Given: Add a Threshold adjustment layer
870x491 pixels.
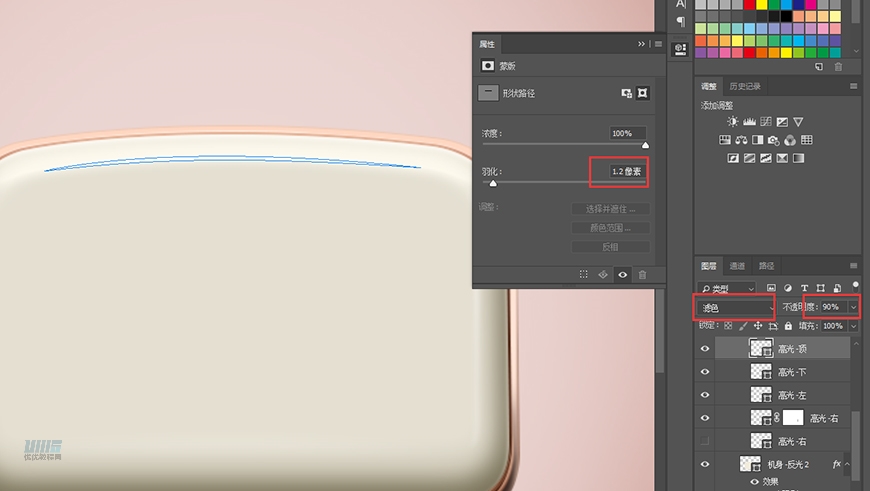Looking at the screenshot, I should tap(766, 158).
